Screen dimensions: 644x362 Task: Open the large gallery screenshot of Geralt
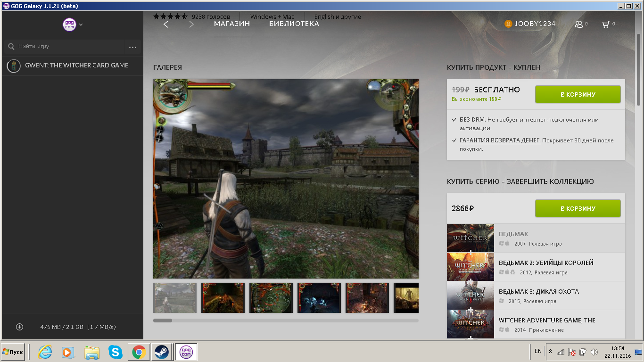pos(286,179)
